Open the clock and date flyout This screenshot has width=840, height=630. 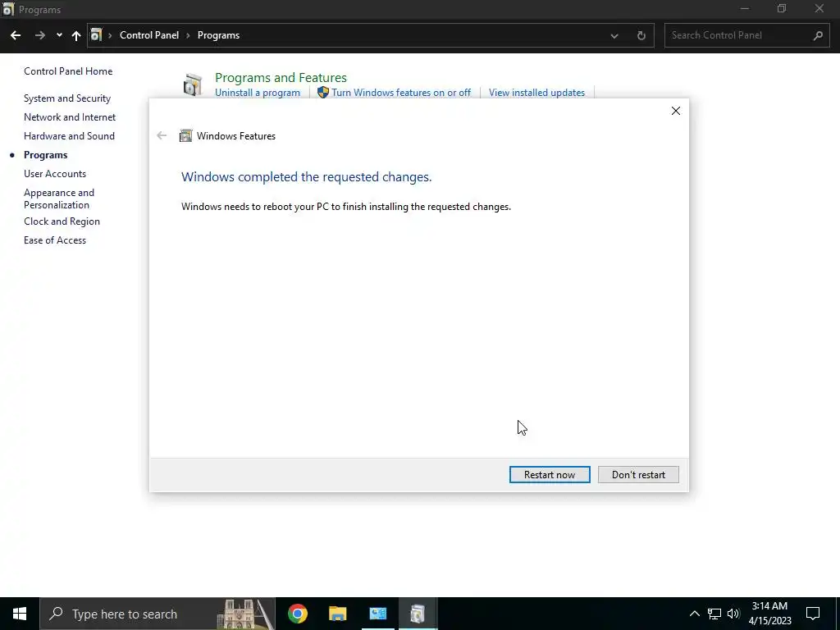(x=769, y=614)
